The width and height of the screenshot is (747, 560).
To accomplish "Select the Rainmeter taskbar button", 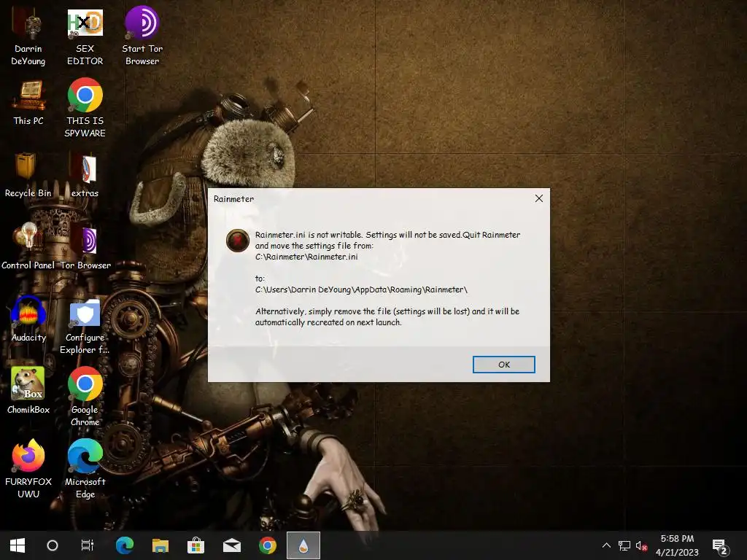I will coord(303,545).
